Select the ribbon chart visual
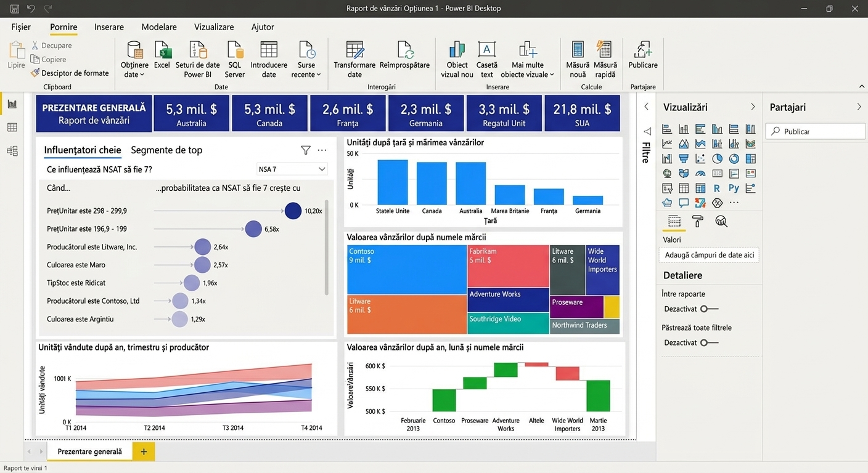This screenshot has width=868, height=473. [750, 144]
